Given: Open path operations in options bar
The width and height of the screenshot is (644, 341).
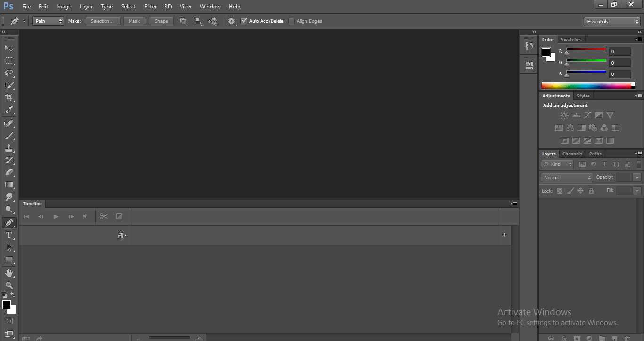Looking at the screenshot, I should (183, 21).
